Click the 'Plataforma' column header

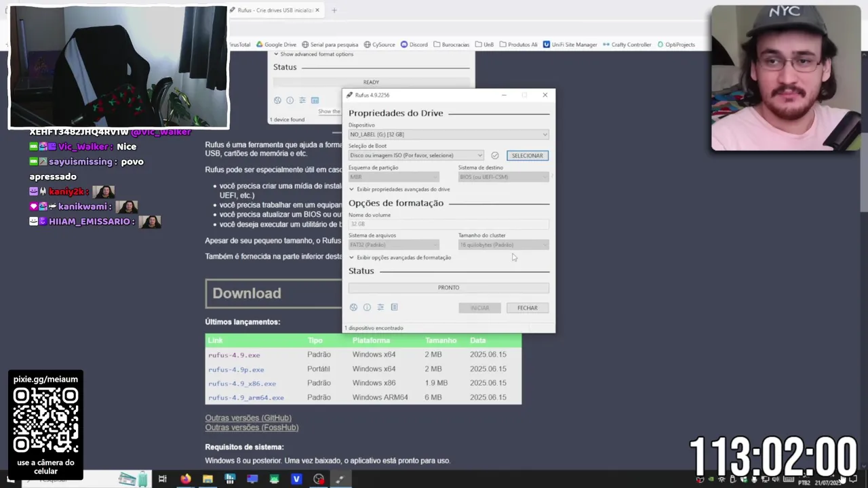[x=371, y=341]
